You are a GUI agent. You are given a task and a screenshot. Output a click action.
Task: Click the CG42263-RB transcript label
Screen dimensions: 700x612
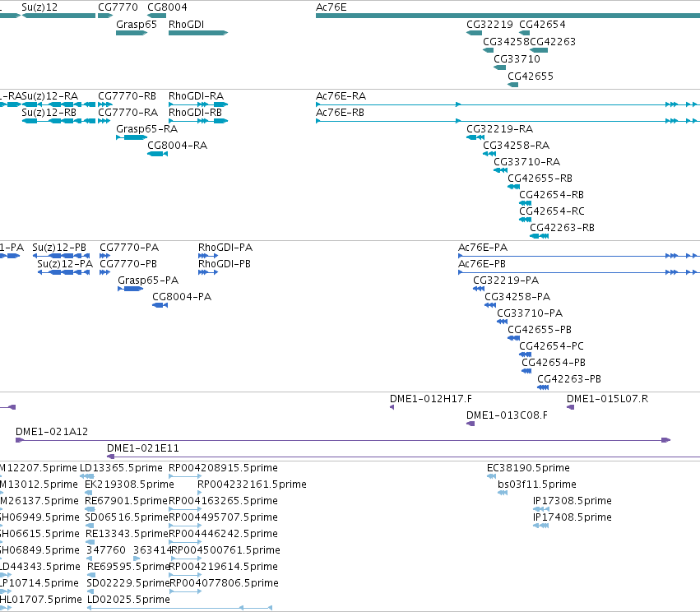(x=562, y=228)
